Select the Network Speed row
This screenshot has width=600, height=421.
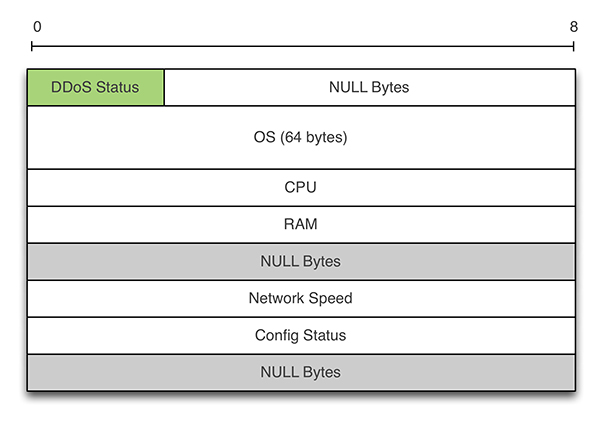[x=301, y=299]
